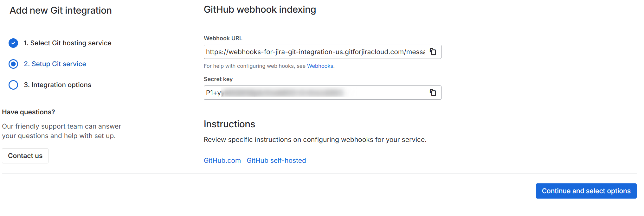Focus the Secret key input field
Viewport: 644px width, 216px height.
coord(315,93)
